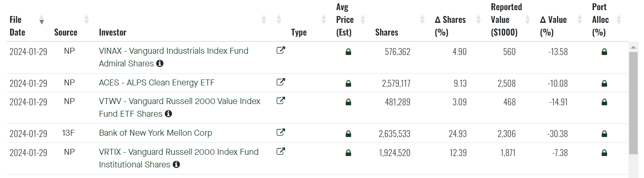Select reported value 1,871
Image resolution: width=644 pixels, height=178 pixels.
click(x=507, y=153)
